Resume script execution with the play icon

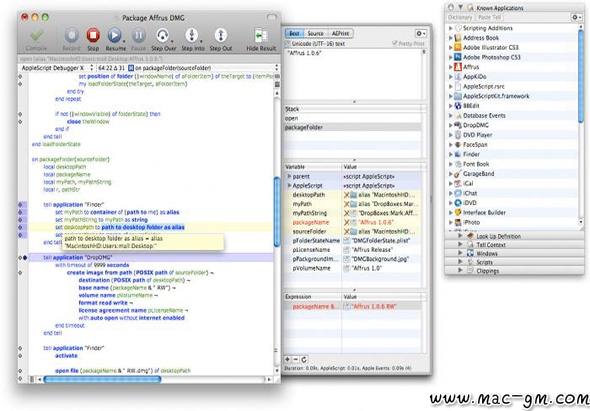coord(114,35)
